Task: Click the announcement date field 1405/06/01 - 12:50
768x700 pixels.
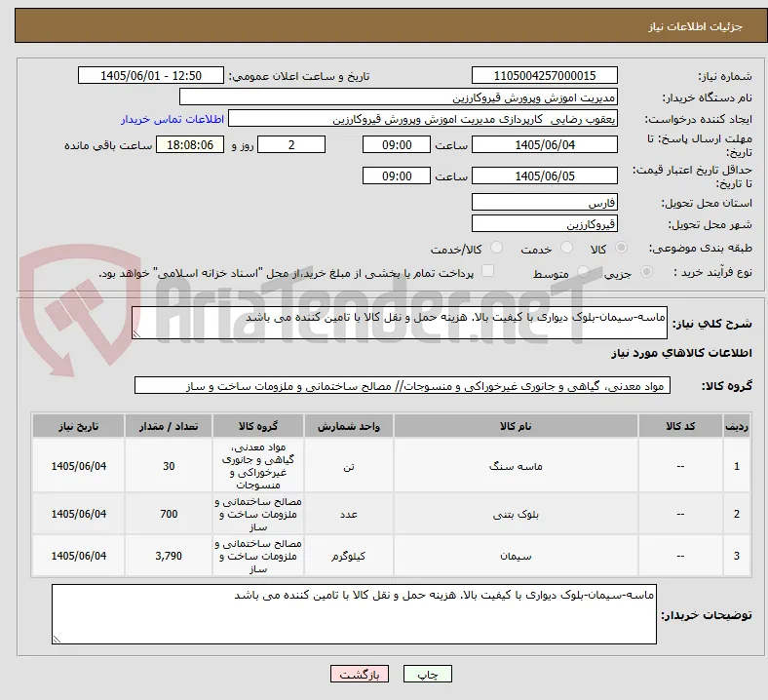Action: 151,75
